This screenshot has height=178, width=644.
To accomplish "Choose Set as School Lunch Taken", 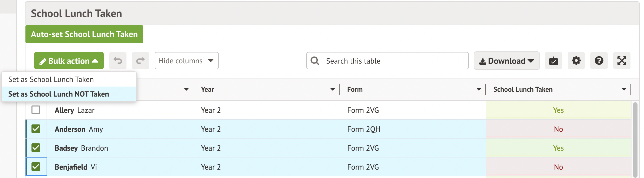I will point(51,79).
